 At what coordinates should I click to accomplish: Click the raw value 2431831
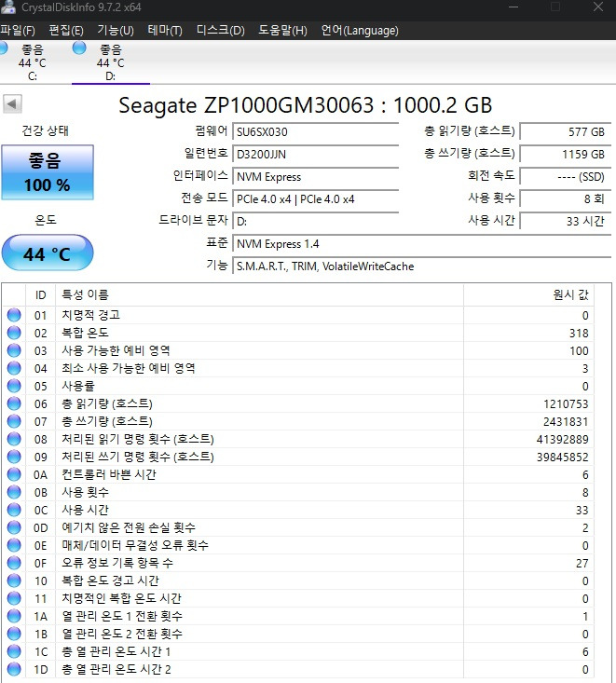566,422
